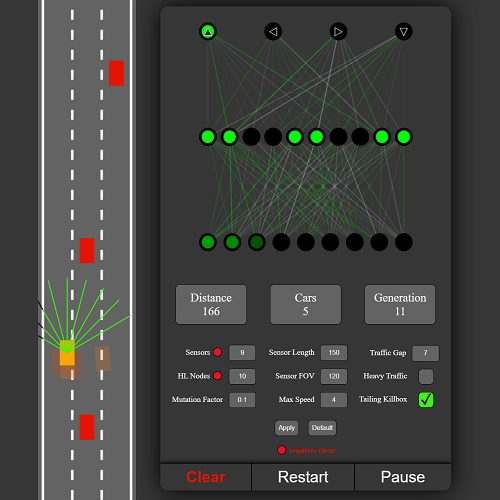Click the up-arrow output node

(208, 32)
